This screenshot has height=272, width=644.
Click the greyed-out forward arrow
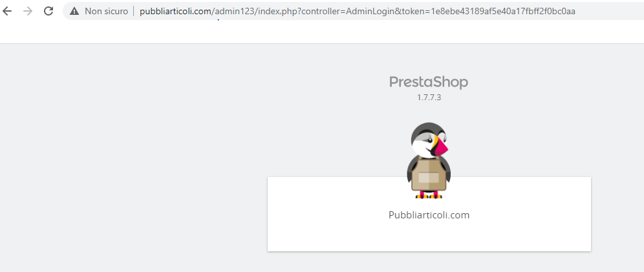coord(28,11)
